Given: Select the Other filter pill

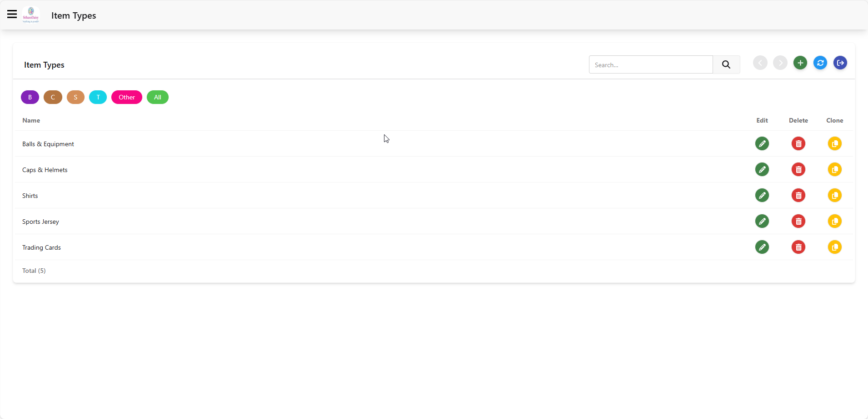Looking at the screenshot, I should (127, 97).
